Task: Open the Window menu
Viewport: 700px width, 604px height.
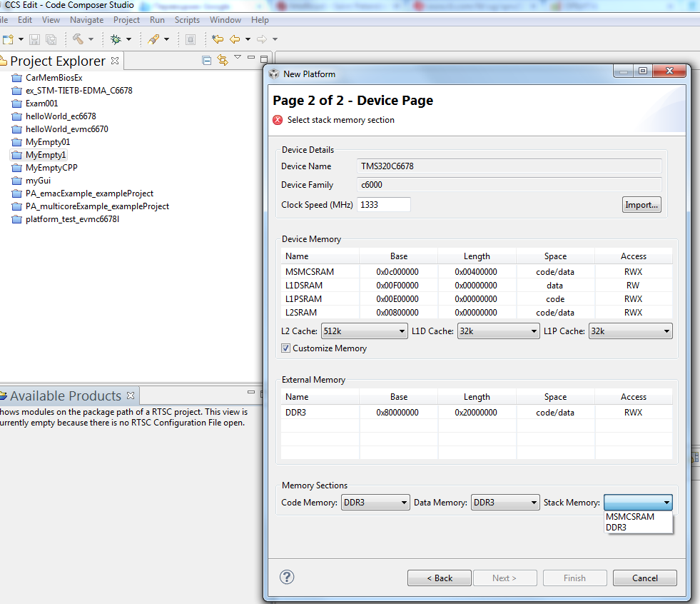Action: pyautogui.click(x=225, y=20)
